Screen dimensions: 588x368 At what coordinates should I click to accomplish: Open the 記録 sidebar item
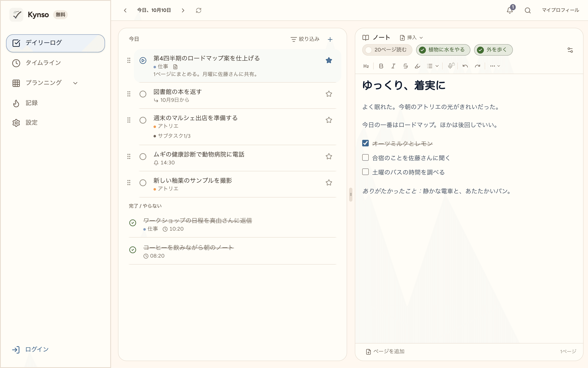[55, 103]
